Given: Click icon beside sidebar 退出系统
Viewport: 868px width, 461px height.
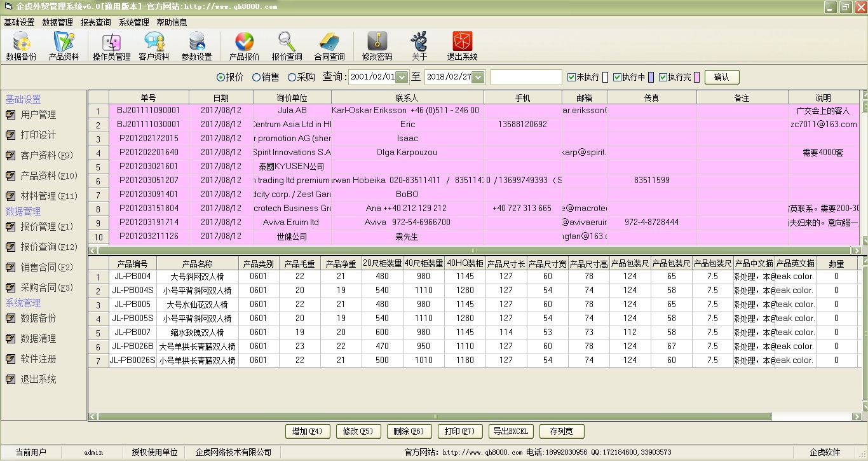Looking at the screenshot, I should pos(10,380).
